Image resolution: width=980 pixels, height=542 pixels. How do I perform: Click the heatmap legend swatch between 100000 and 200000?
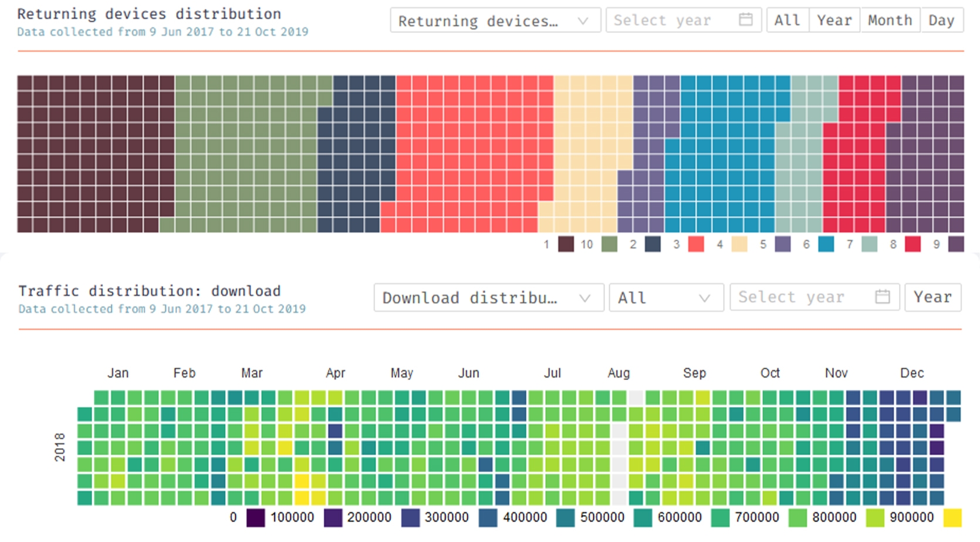click(333, 518)
